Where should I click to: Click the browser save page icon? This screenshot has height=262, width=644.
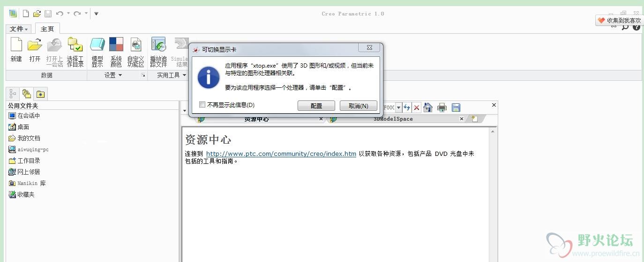tap(456, 108)
